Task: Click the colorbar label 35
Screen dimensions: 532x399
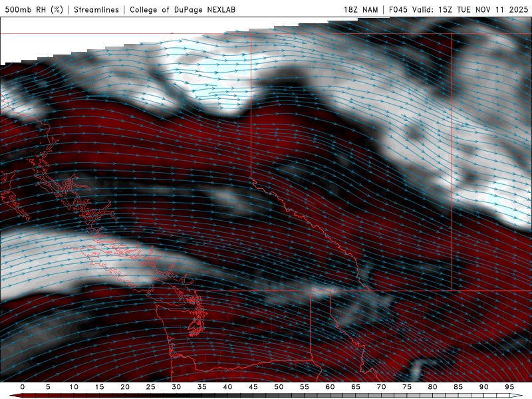Action: click(x=202, y=387)
